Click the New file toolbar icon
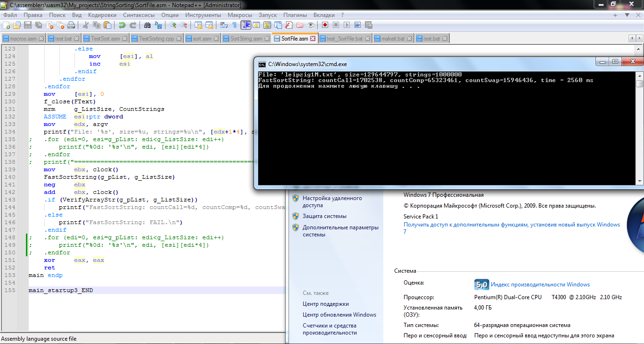644x344 pixels. tap(7, 25)
